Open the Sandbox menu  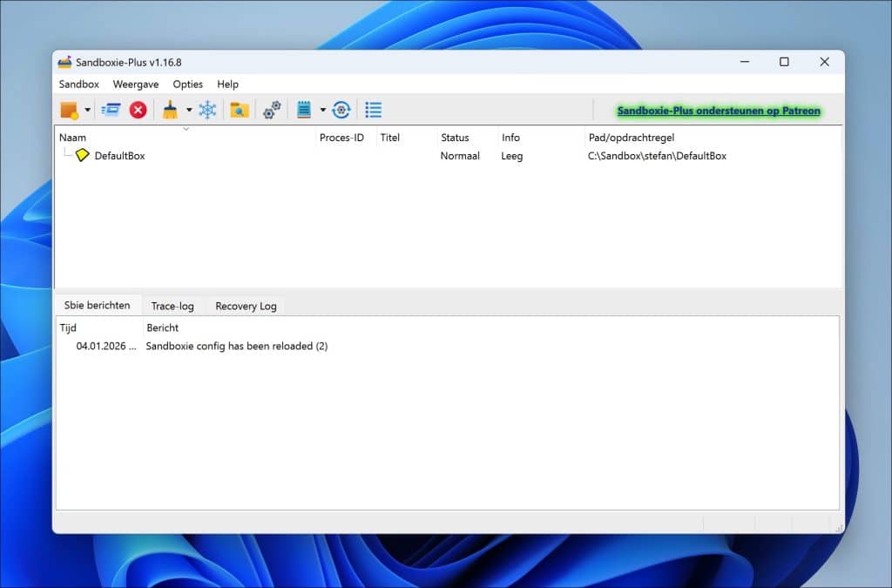pos(78,84)
